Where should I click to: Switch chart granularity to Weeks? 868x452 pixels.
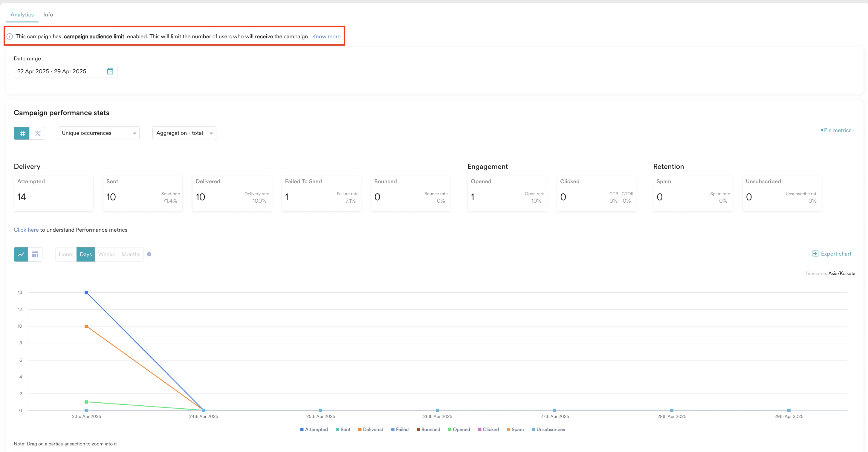106,254
